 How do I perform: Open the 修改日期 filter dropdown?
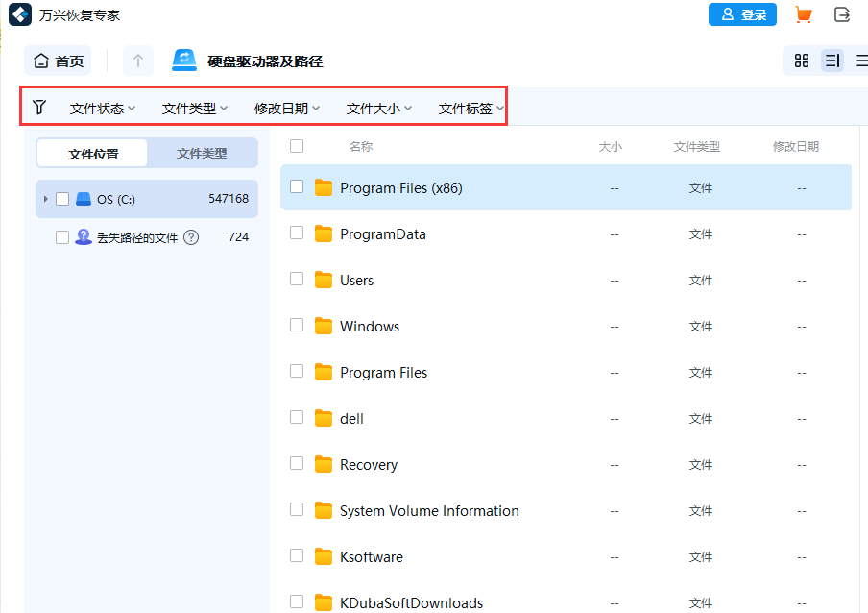coord(287,108)
